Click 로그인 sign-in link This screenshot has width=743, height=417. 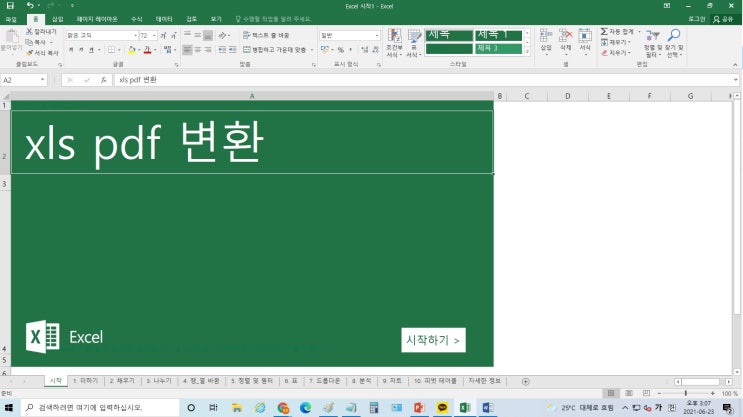click(697, 19)
